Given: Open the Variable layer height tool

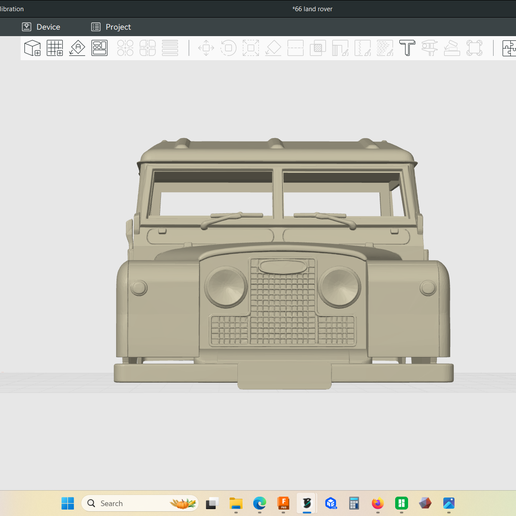Looking at the screenshot, I should [x=170, y=48].
